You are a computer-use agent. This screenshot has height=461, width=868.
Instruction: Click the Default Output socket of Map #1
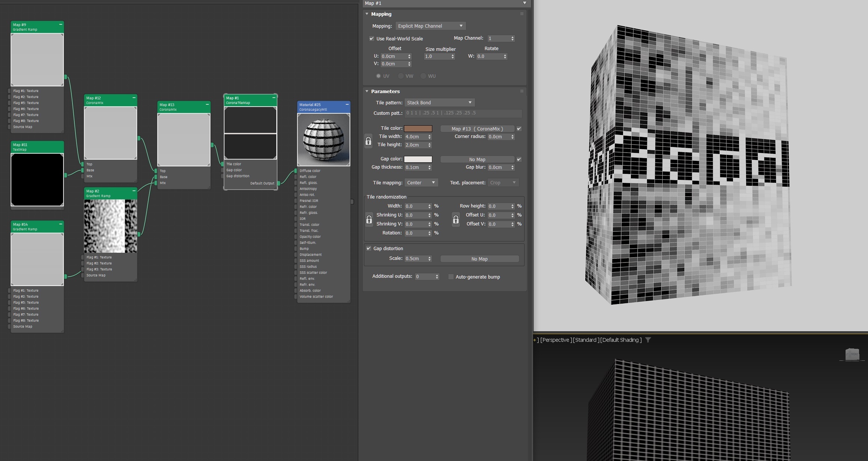[279, 183]
